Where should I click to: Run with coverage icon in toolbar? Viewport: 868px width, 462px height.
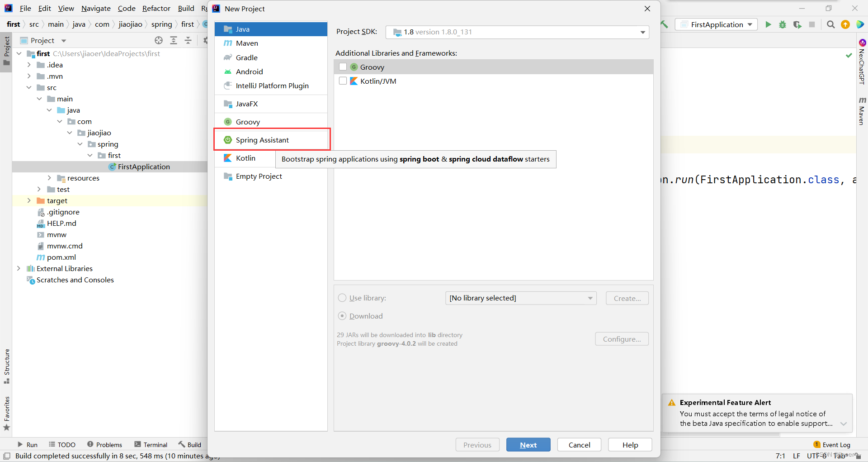797,24
